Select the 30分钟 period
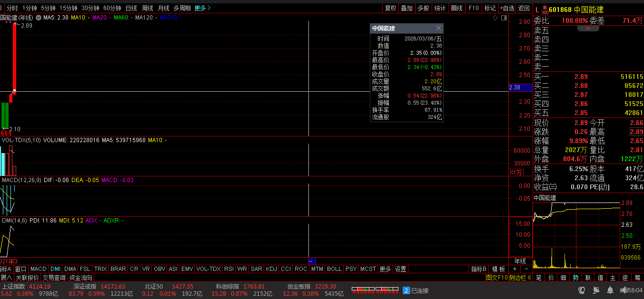Image resolution: width=644 pixels, height=299 pixels. point(90,8)
